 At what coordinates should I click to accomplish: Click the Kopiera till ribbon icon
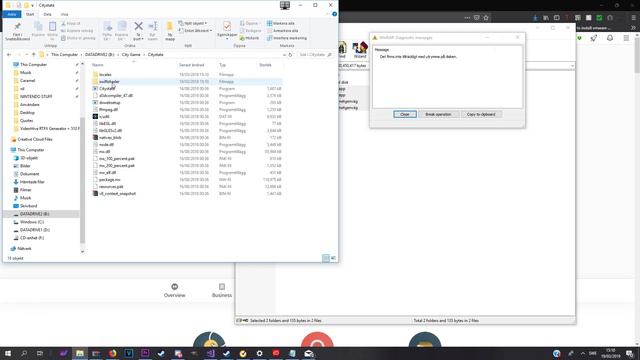122,27
